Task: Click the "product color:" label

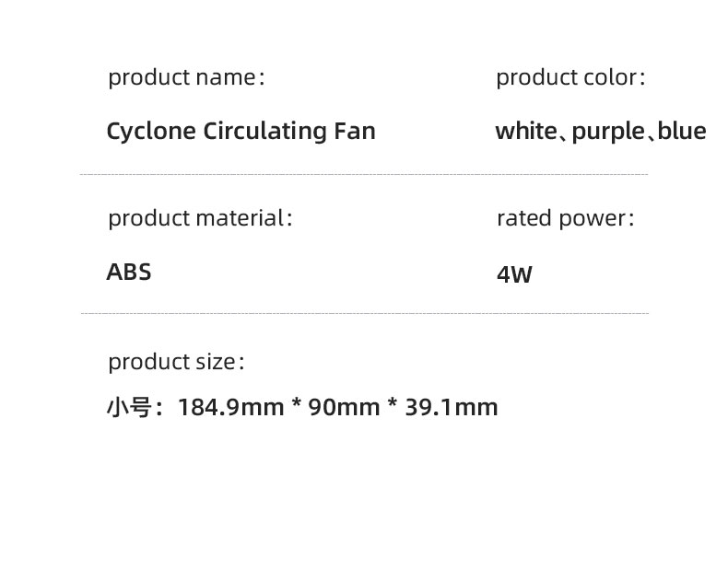Action: [570, 77]
